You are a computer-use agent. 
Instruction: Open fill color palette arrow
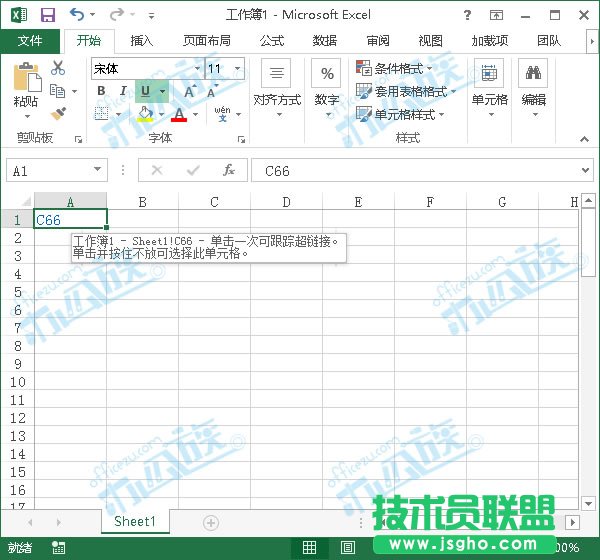(161, 114)
